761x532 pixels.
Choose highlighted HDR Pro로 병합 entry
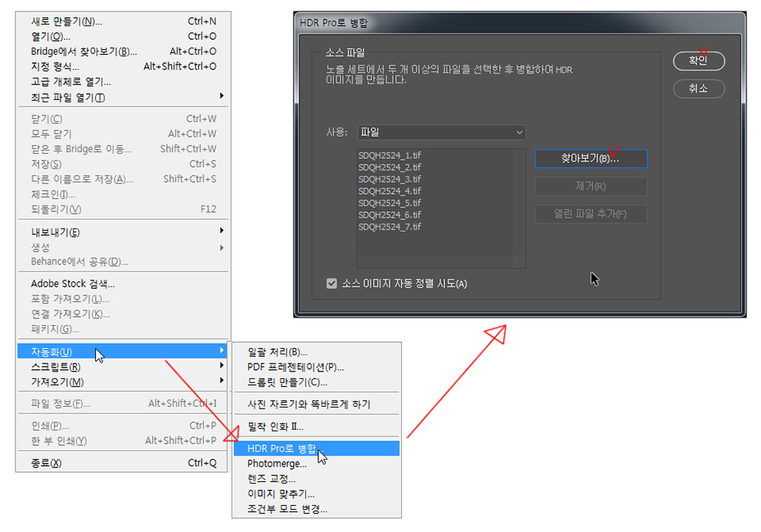(x=317, y=449)
